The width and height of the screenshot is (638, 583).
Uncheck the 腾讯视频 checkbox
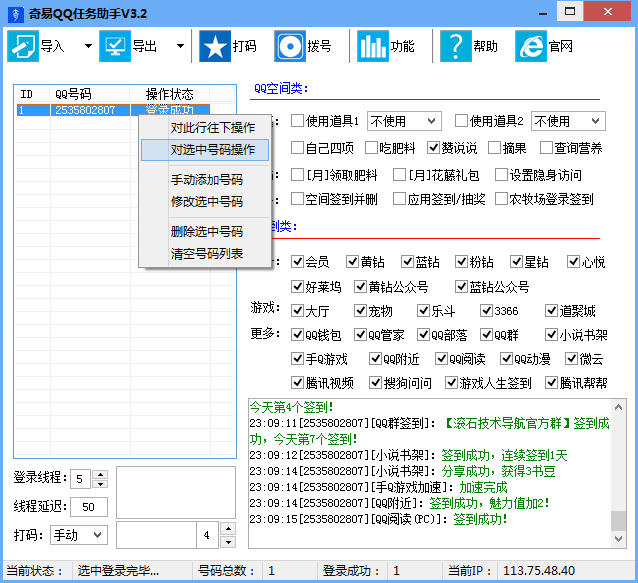pyautogui.click(x=297, y=383)
